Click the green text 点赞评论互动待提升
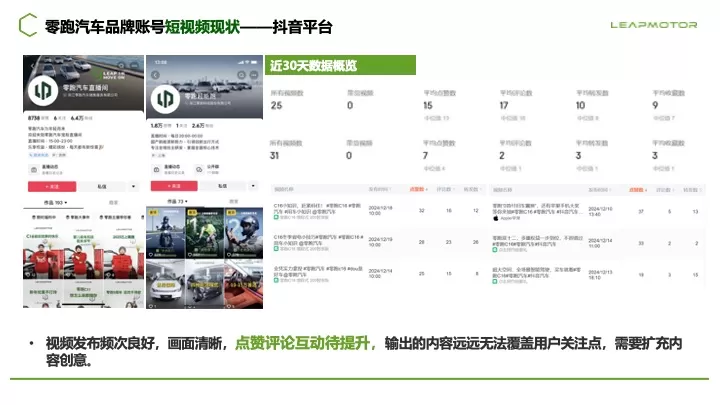The height and width of the screenshot is (405, 720). [303, 343]
